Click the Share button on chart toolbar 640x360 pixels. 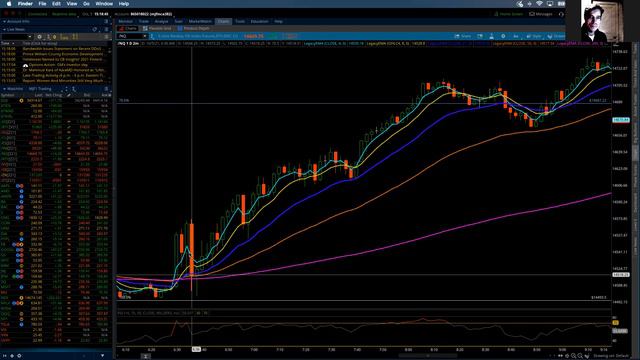[462, 36]
